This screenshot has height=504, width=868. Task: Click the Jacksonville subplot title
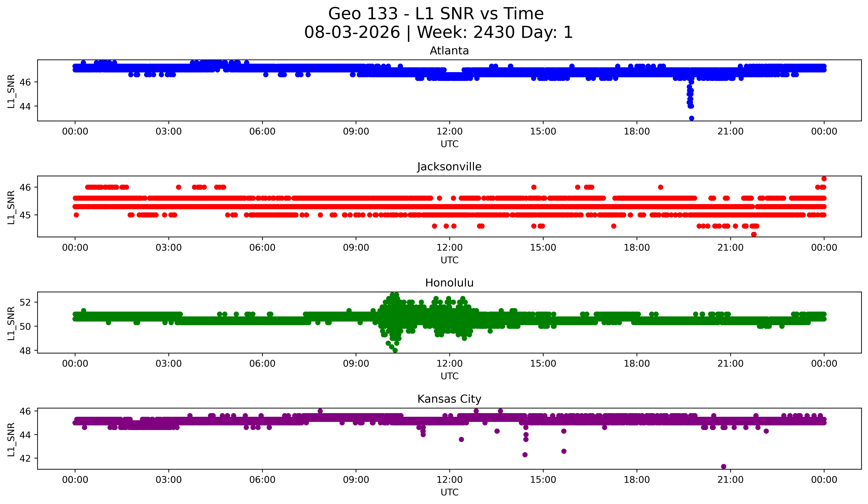449,167
